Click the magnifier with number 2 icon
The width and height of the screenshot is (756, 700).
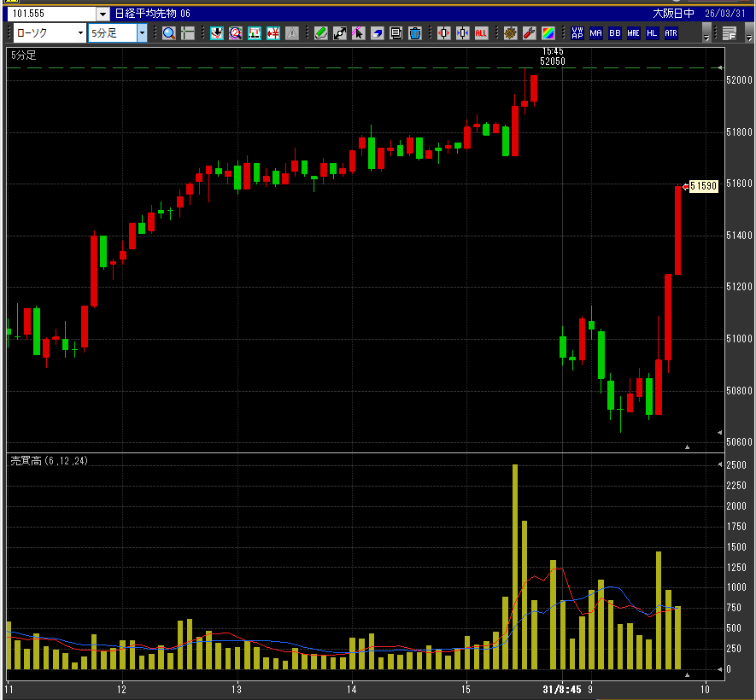235,33
